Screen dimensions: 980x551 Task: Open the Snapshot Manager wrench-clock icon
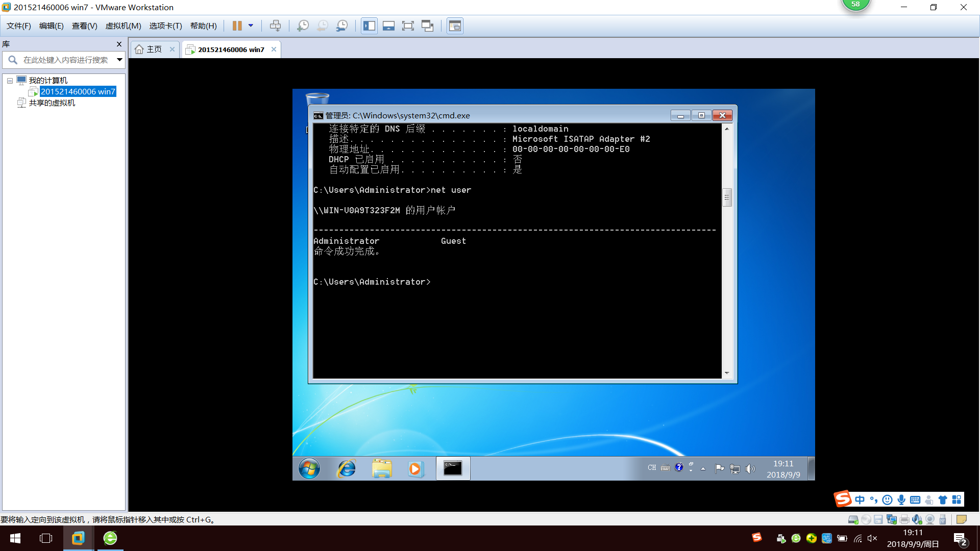coord(342,26)
